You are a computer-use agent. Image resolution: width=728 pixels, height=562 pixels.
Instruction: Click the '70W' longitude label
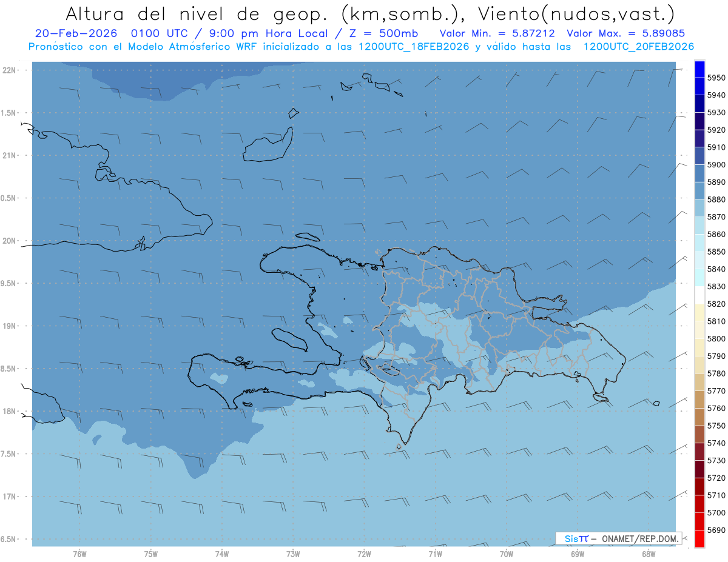pos(506,554)
